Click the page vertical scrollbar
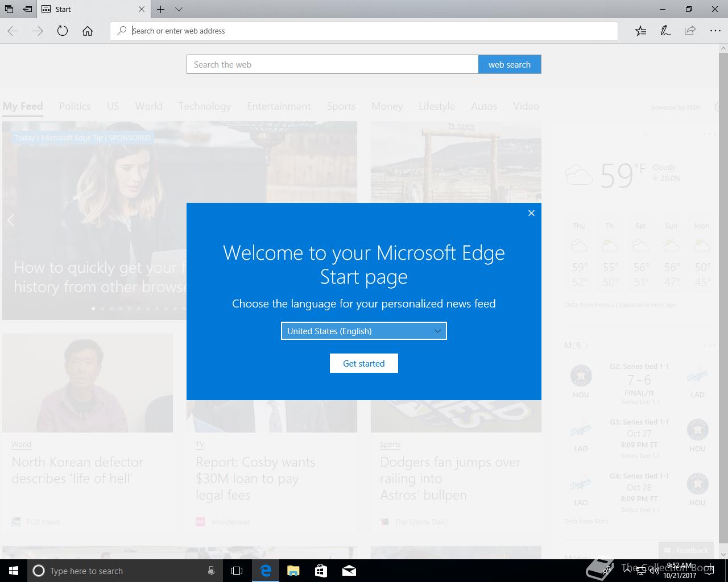This screenshot has width=728, height=582. tap(723, 301)
